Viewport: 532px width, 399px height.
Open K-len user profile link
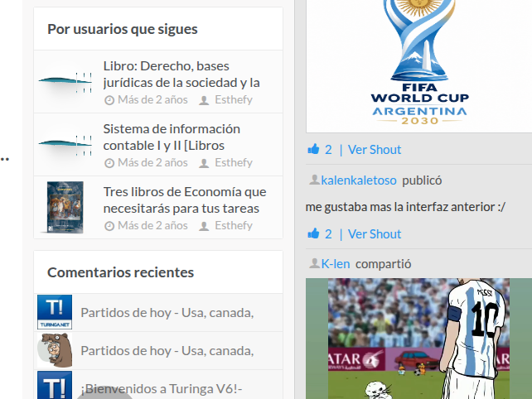[336, 264]
